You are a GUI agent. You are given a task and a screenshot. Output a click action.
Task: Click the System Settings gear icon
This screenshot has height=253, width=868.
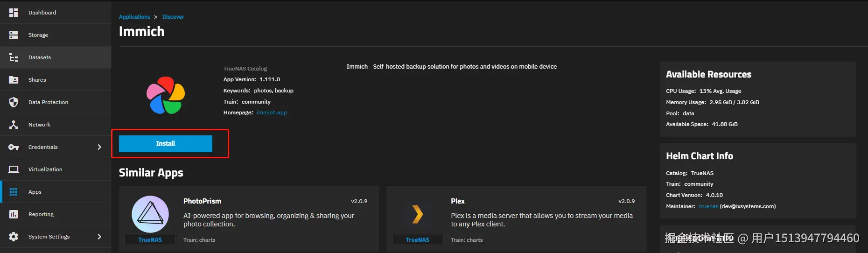pyautogui.click(x=14, y=237)
